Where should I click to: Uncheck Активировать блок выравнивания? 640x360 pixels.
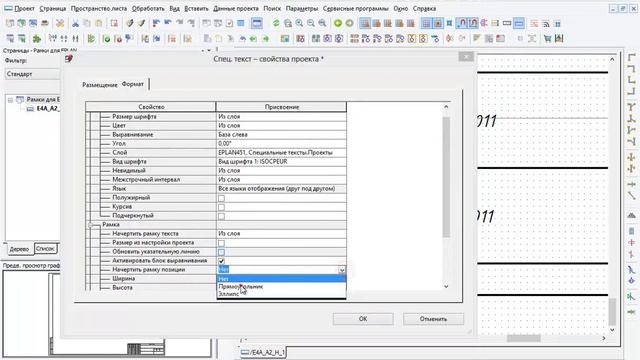[221, 261]
